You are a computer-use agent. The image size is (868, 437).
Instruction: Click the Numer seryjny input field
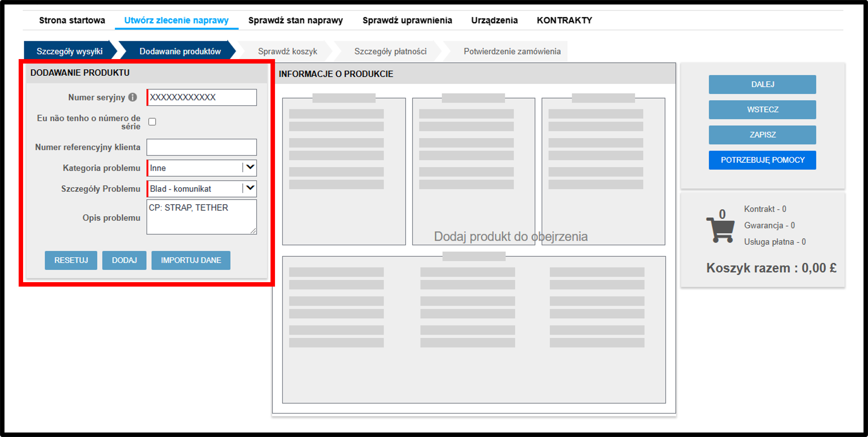click(x=202, y=97)
